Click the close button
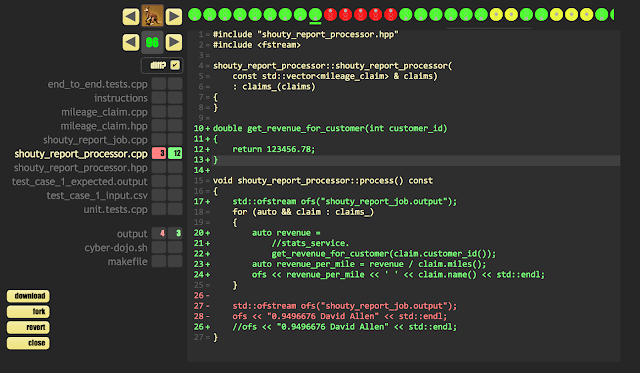640x373 pixels. click(x=28, y=343)
